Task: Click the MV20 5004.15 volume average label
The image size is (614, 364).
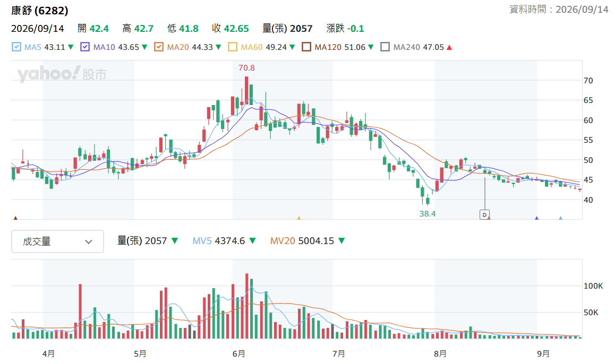Action: pos(302,241)
